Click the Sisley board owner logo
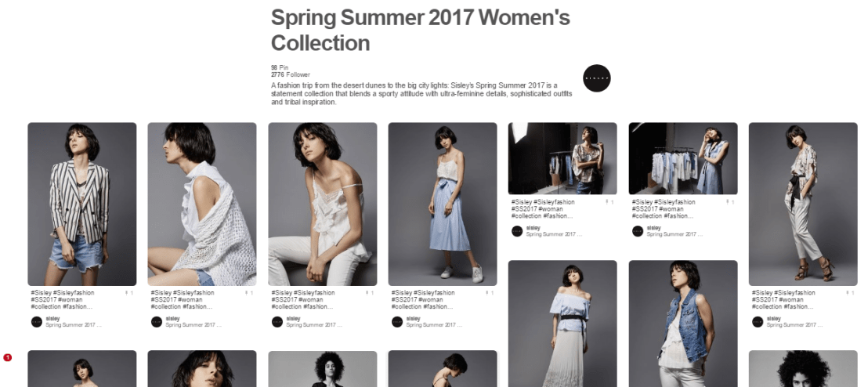This screenshot has height=387, width=868. [x=597, y=78]
